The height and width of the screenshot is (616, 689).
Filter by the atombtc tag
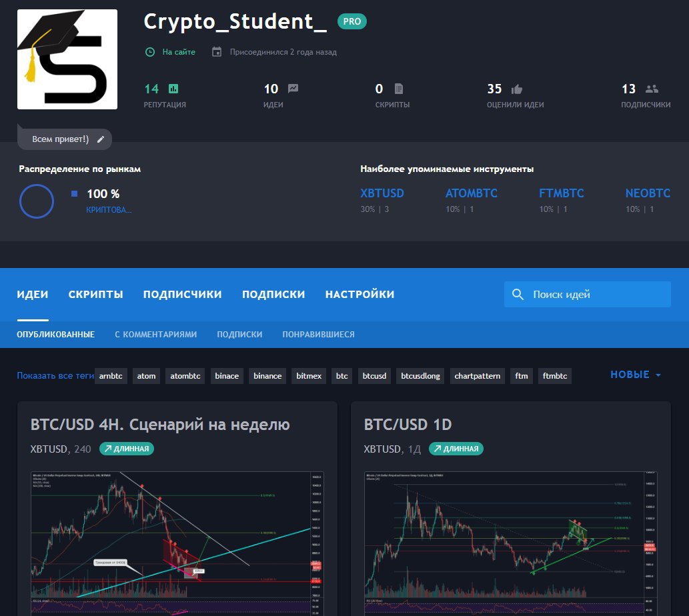[x=185, y=376]
